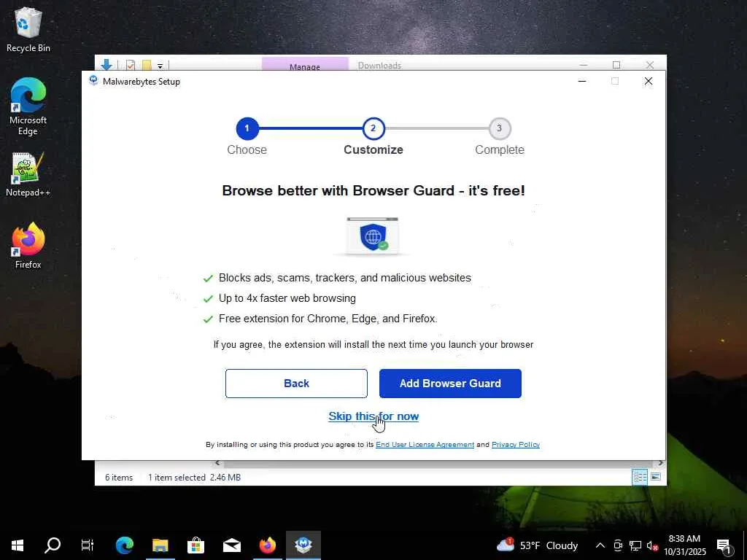Viewport: 747px width, 560px height.
Task: Go back with the Back button
Action: (296, 384)
